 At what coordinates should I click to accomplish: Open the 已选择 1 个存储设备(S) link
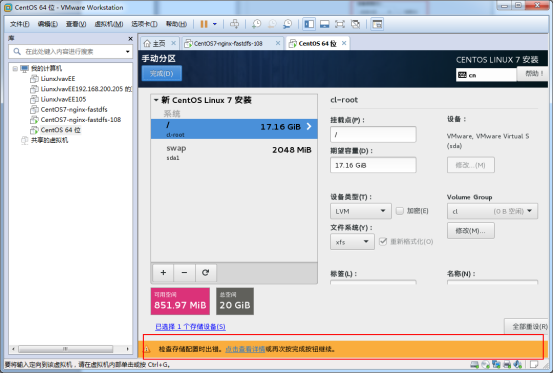pos(190,326)
